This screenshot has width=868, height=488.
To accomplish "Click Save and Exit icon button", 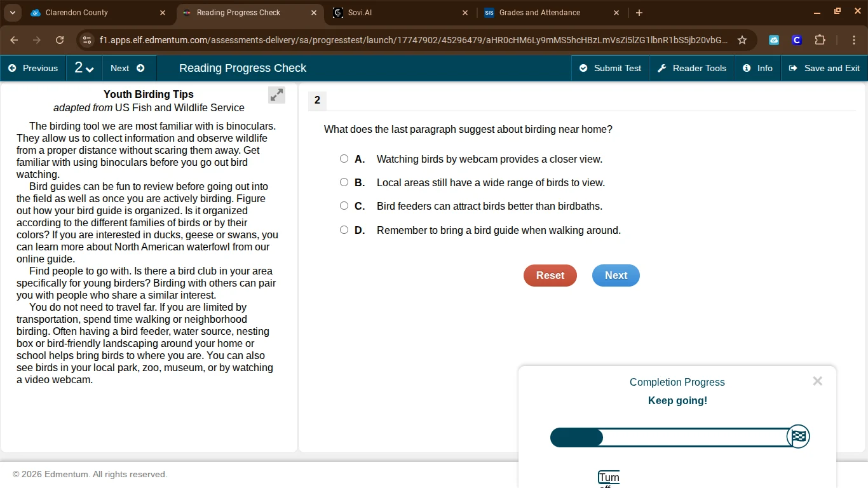I will click(x=824, y=68).
